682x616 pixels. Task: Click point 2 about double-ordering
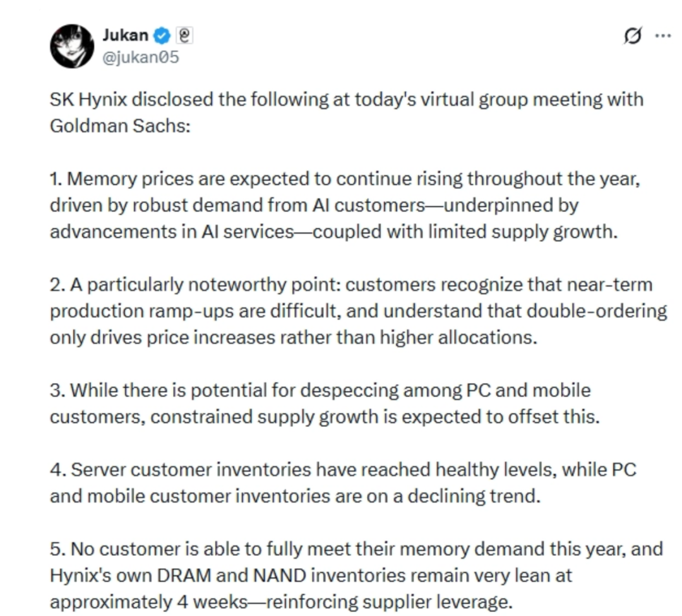click(x=316, y=310)
